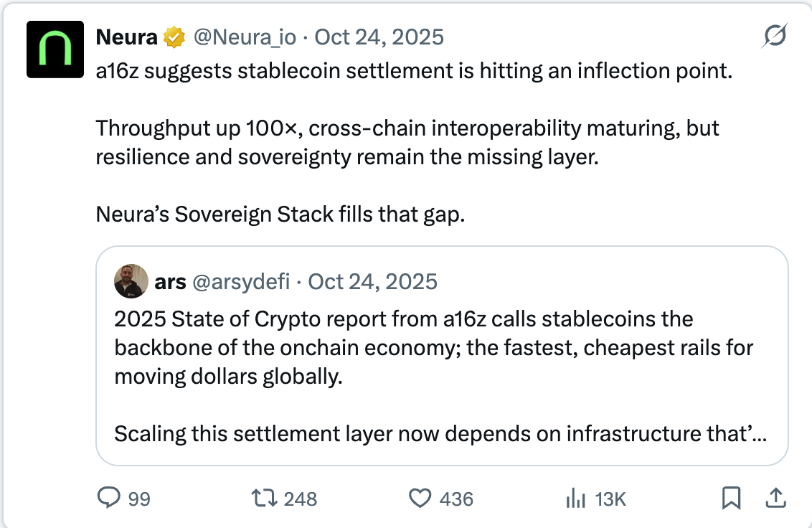Click the Neura display name

127,37
